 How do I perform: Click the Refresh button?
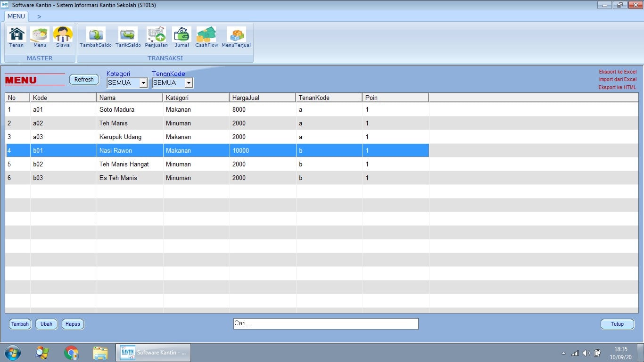84,80
